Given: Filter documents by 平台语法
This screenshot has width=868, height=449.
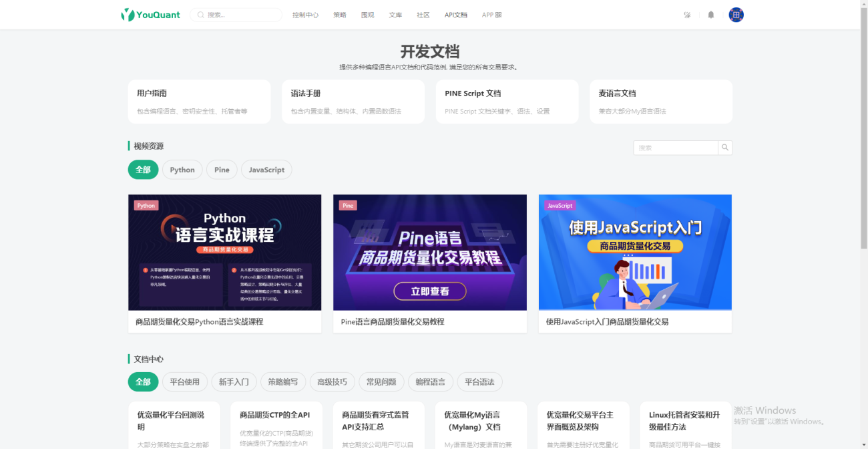Looking at the screenshot, I should pos(479,382).
